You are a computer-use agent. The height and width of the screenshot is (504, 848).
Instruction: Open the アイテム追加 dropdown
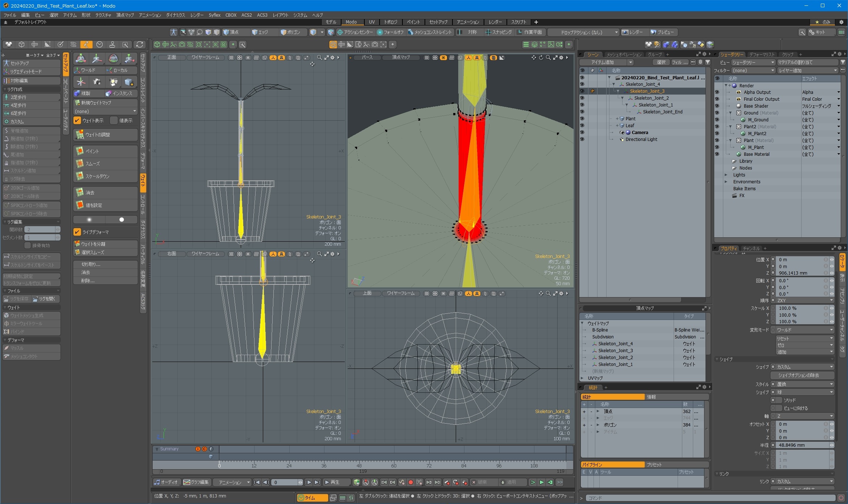[x=607, y=62]
